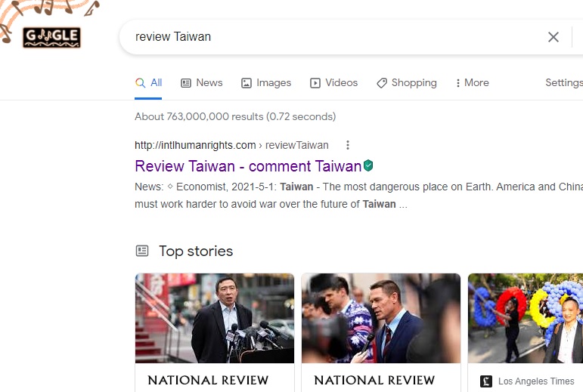This screenshot has height=392, width=583.
Task: Open the three-dot menu beside result URL
Action: point(348,145)
